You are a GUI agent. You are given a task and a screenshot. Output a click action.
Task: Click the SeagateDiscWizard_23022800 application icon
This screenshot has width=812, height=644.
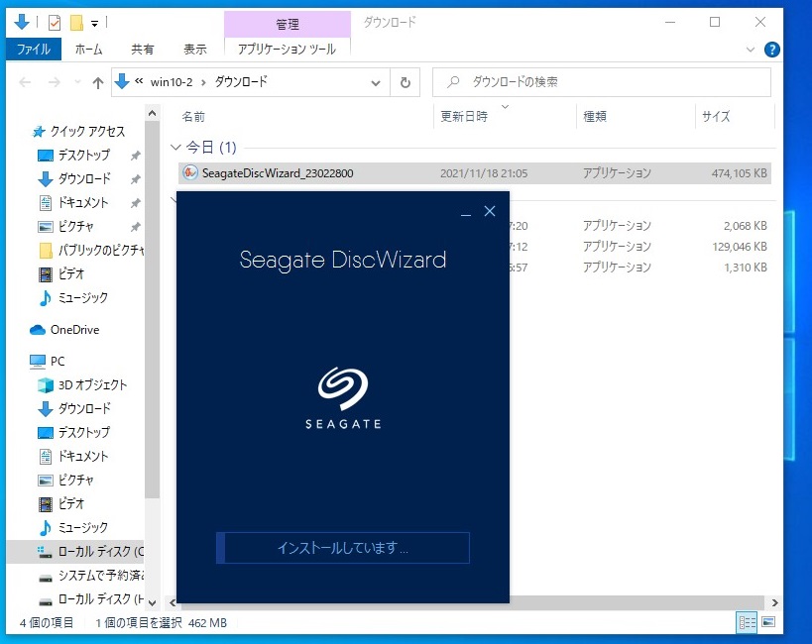[190, 172]
